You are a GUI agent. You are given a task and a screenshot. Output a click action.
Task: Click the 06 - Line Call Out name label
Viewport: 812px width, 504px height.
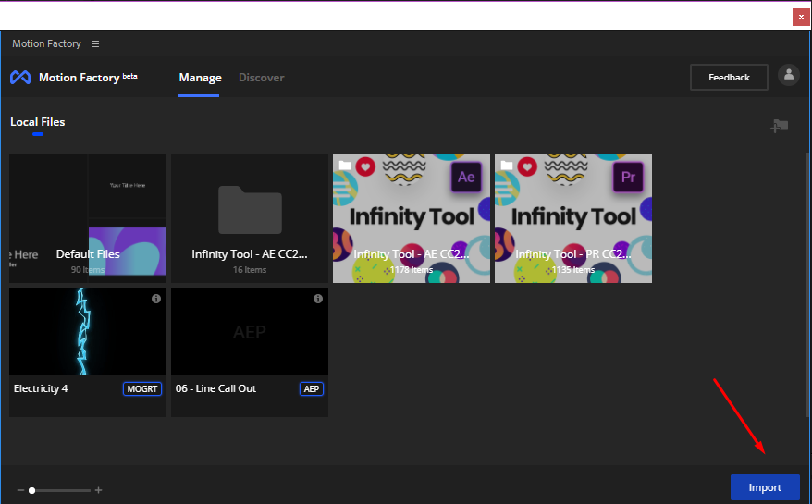point(215,388)
